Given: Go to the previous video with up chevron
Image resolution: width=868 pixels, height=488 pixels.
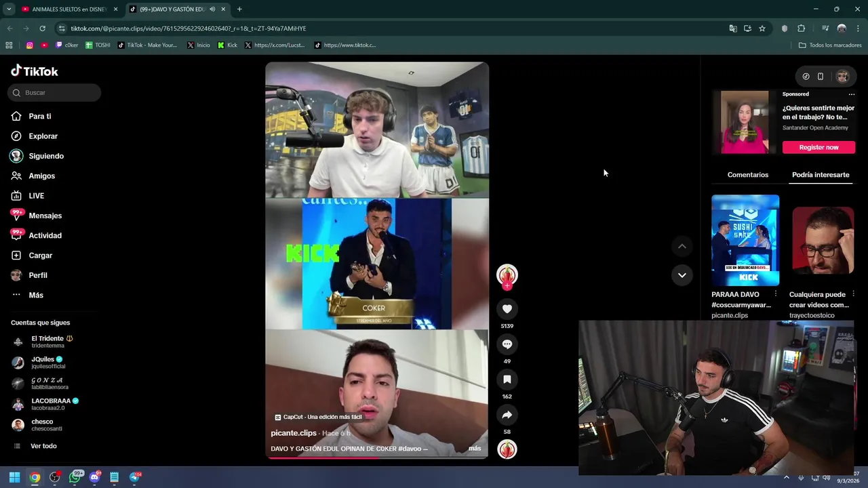Looking at the screenshot, I should point(682,246).
